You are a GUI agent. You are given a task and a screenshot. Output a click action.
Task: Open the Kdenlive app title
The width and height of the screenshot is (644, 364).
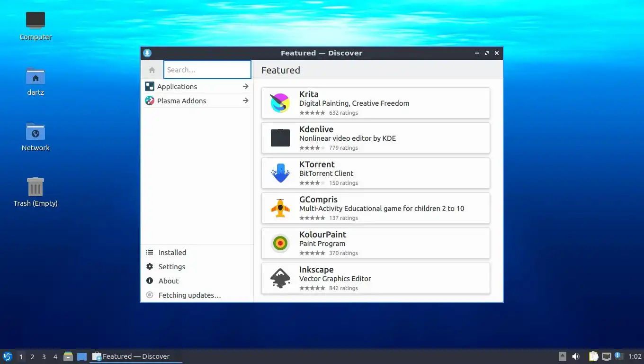click(x=316, y=129)
